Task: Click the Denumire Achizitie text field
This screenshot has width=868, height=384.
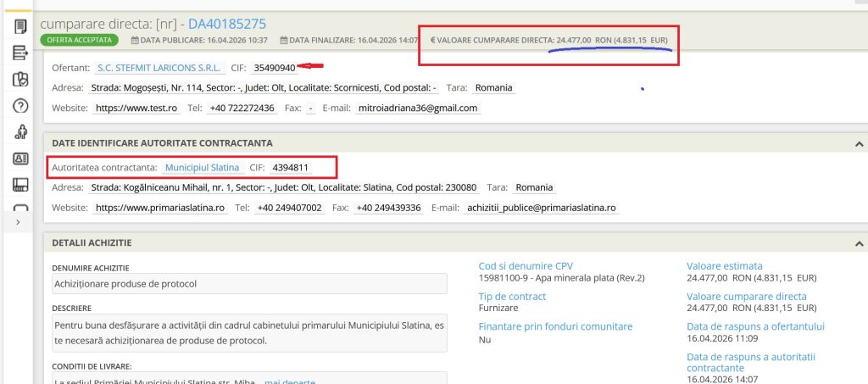Action: point(249,283)
